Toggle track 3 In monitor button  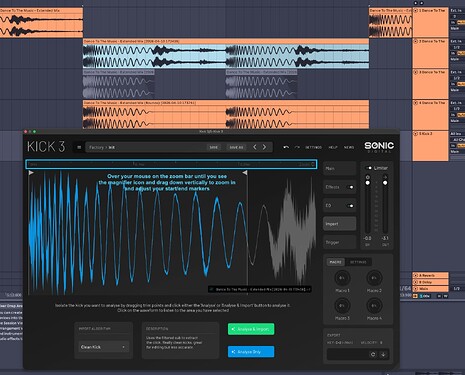[x=453, y=84]
